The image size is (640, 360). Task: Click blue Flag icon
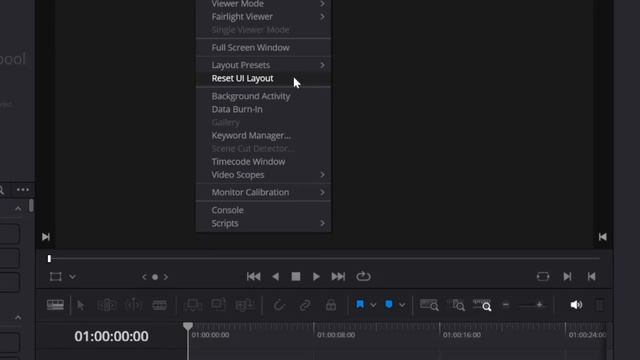click(x=360, y=304)
